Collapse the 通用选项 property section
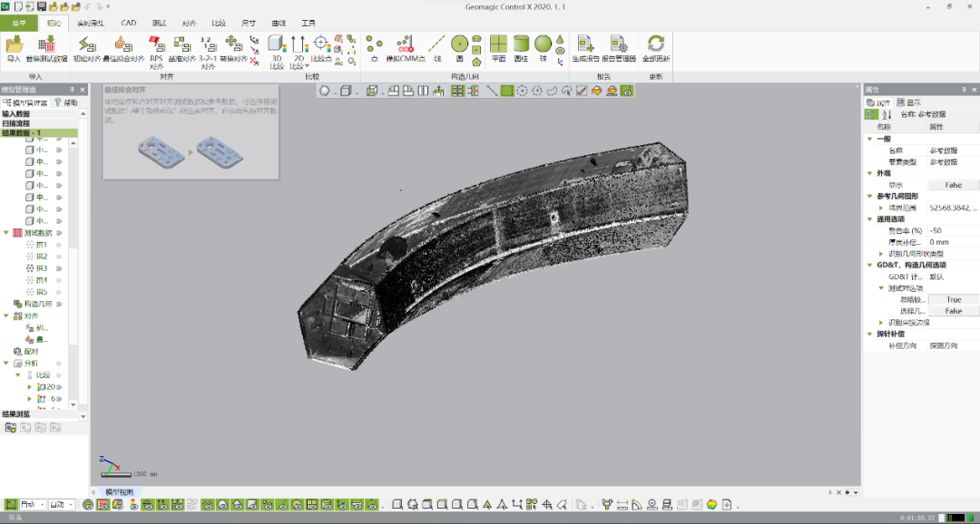Image resolution: width=980 pixels, height=524 pixels. [869, 219]
